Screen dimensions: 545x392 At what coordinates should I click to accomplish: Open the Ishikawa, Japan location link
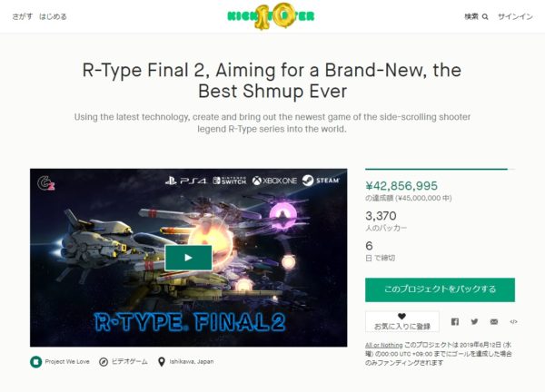click(x=192, y=362)
